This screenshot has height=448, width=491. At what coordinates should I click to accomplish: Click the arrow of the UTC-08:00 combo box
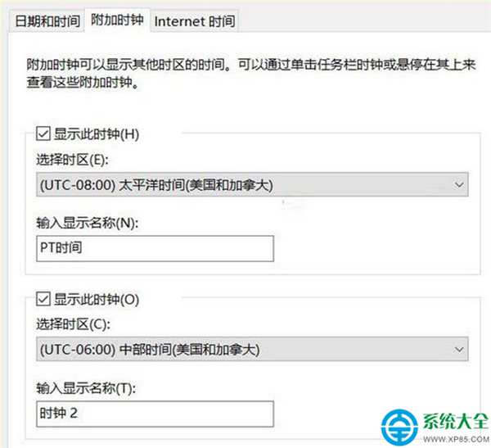click(459, 184)
